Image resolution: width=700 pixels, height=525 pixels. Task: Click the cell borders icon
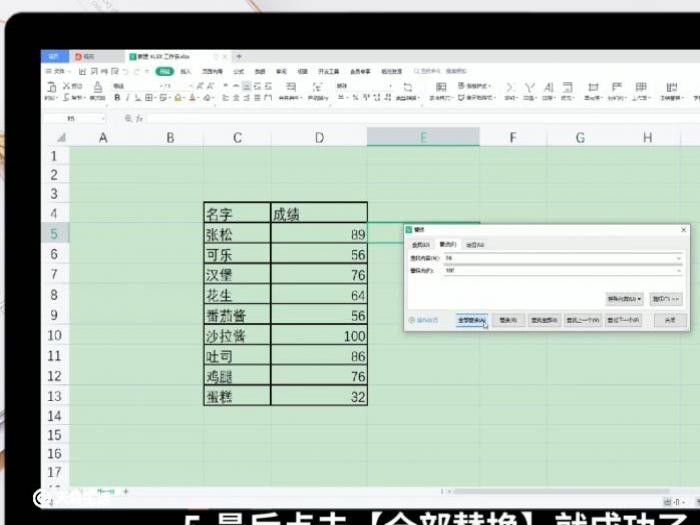[149, 98]
